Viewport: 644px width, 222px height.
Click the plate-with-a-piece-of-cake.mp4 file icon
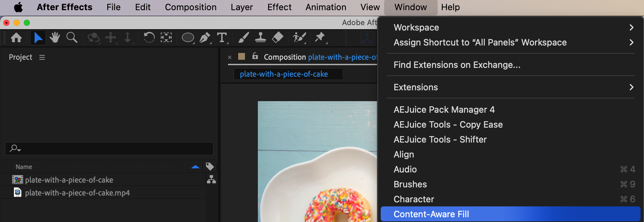(x=18, y=192)
